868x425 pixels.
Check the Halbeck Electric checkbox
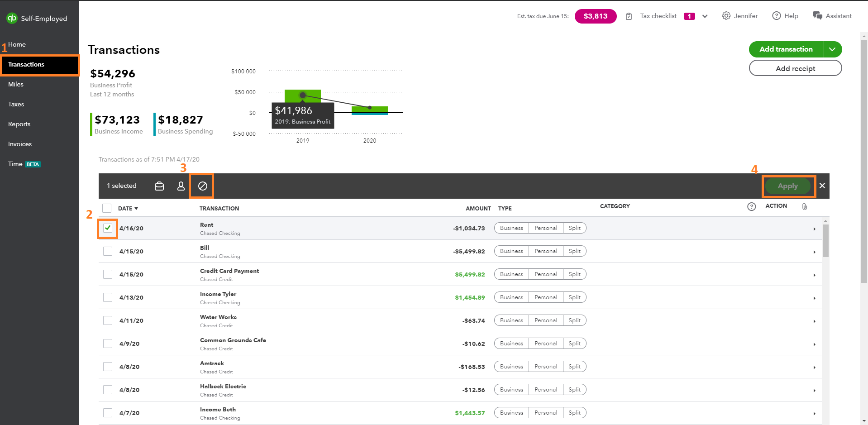click(x=108, y=390)
